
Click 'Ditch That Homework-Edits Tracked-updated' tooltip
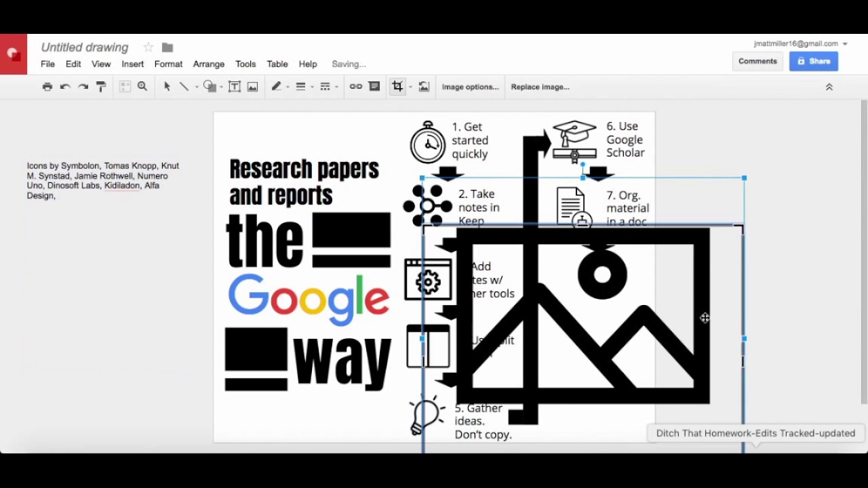[x=755, y=433]
